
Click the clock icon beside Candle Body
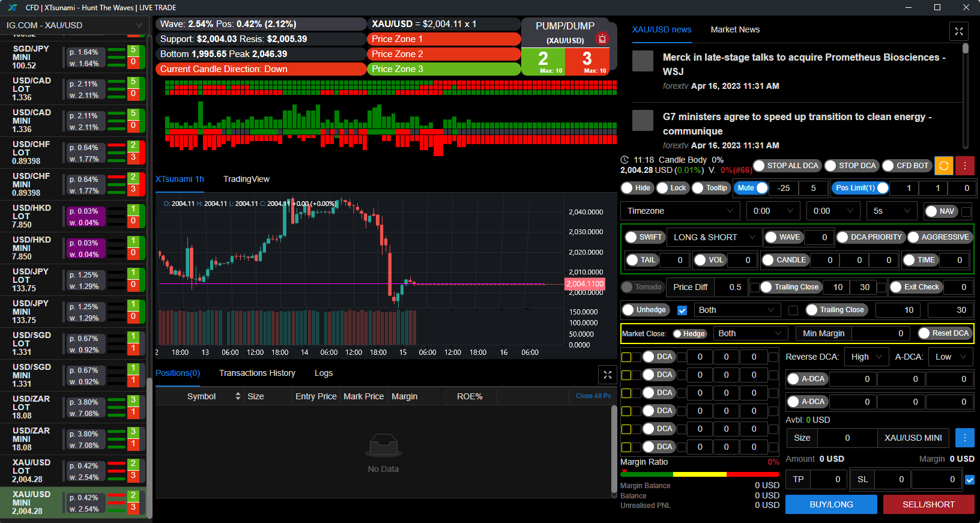625,160
